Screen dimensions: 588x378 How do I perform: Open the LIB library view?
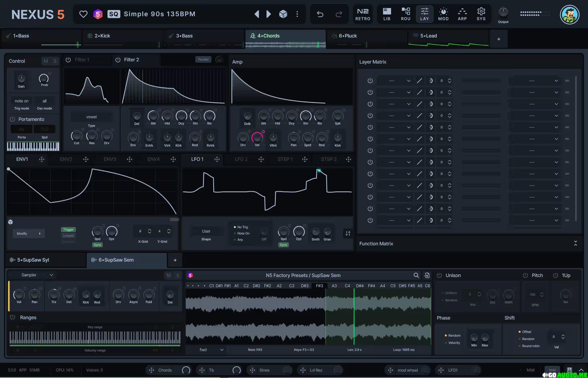click(x=387, y=14)
